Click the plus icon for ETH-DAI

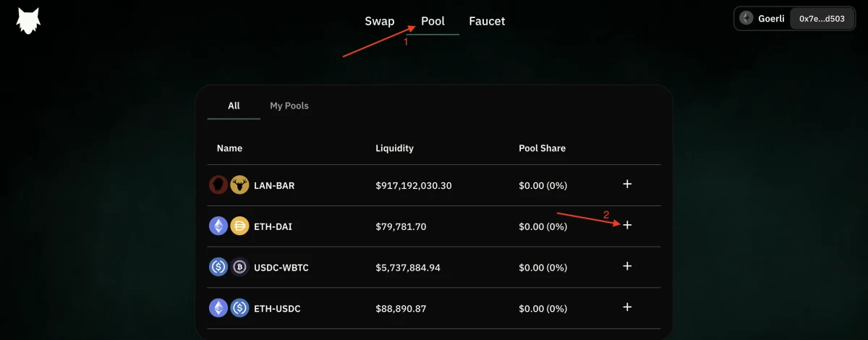(x=627, y=226)
